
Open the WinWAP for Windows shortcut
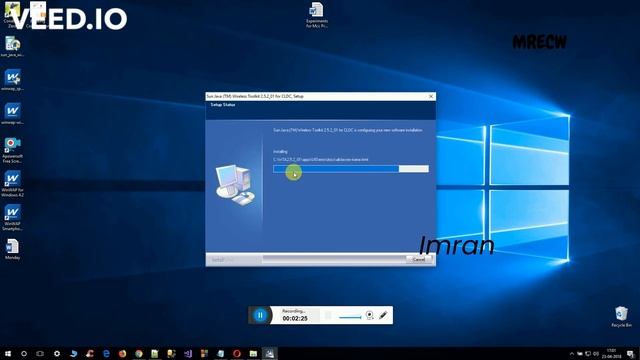click(x=12, y=184)
